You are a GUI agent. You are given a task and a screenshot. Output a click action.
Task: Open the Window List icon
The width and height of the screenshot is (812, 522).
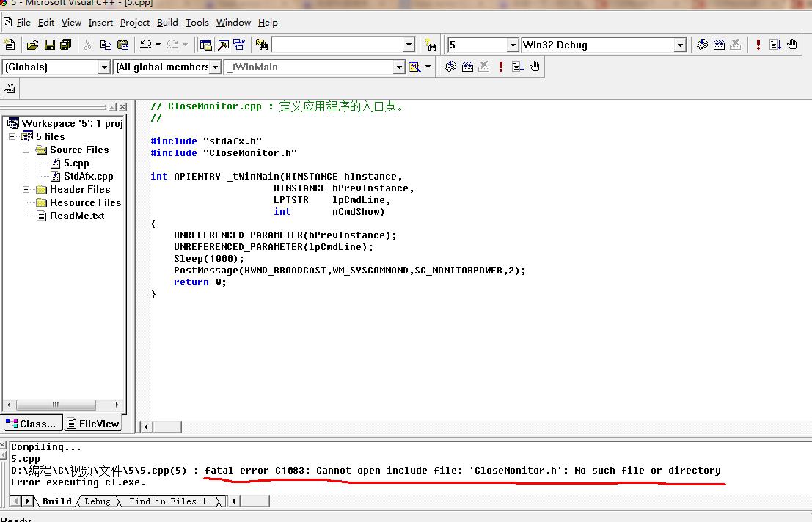pyautogui.click(x=239, y=45)
